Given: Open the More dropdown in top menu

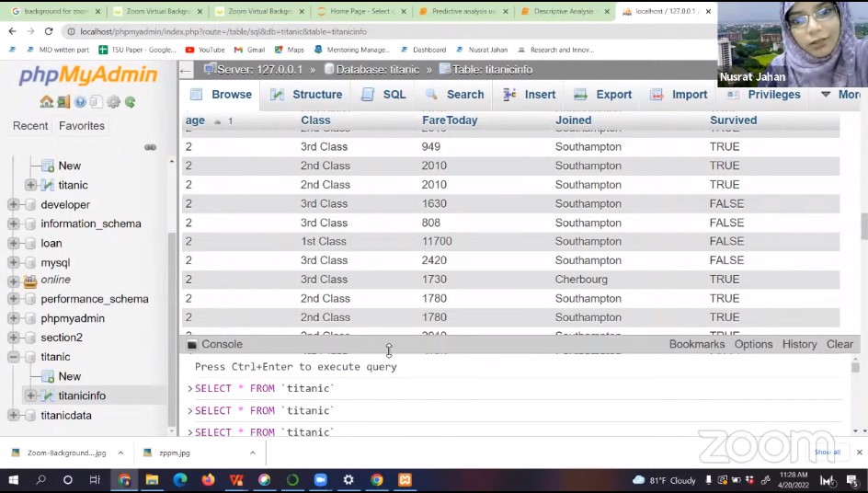Looking at the screenshot, I should [x=840, y=95].
